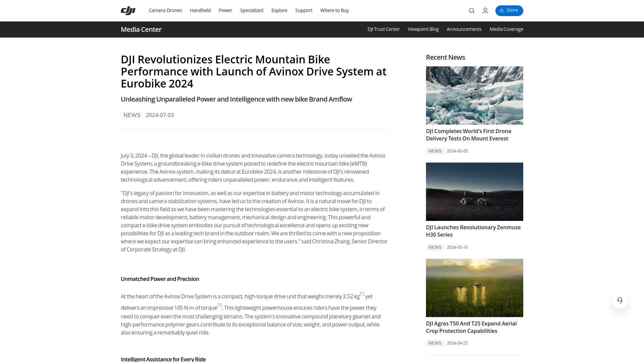Click the Media Center heading
The width and height of the screenshot is (644, 362).
tap(141, 29)
